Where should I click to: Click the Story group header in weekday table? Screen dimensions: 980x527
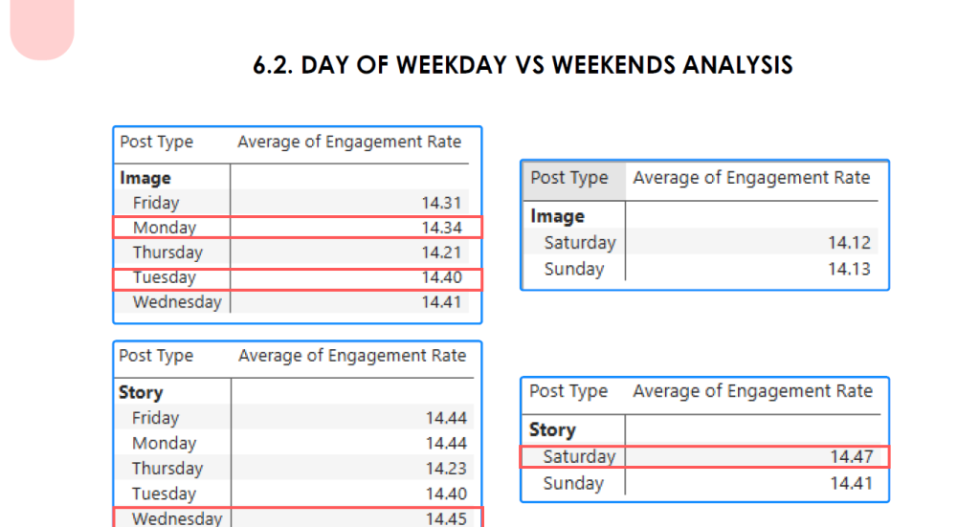(141, 392)
